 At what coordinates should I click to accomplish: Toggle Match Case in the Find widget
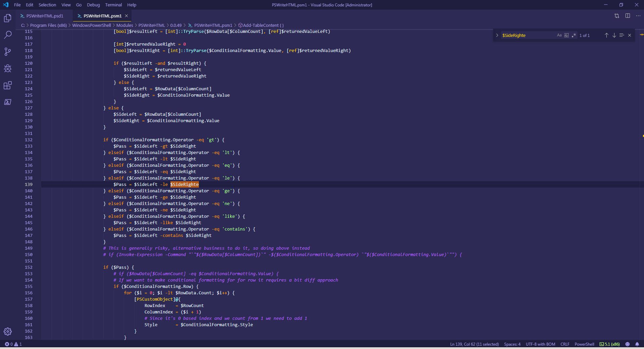[x=559, y=35]
